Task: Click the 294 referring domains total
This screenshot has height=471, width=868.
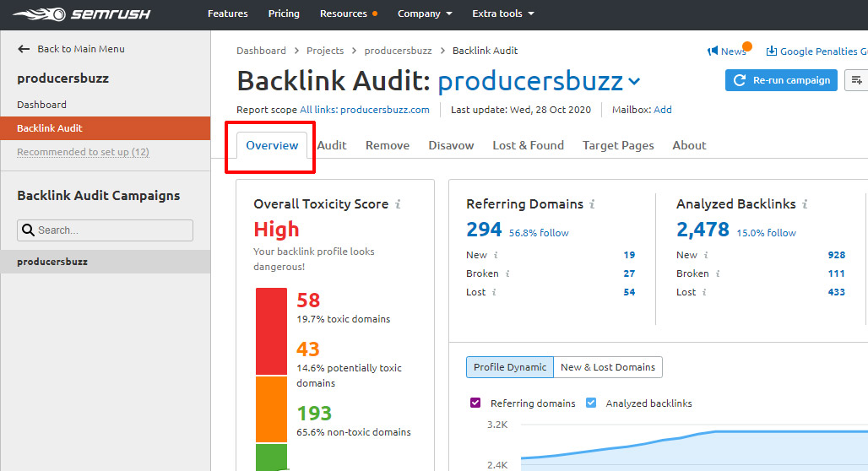Action: (484, 229)
